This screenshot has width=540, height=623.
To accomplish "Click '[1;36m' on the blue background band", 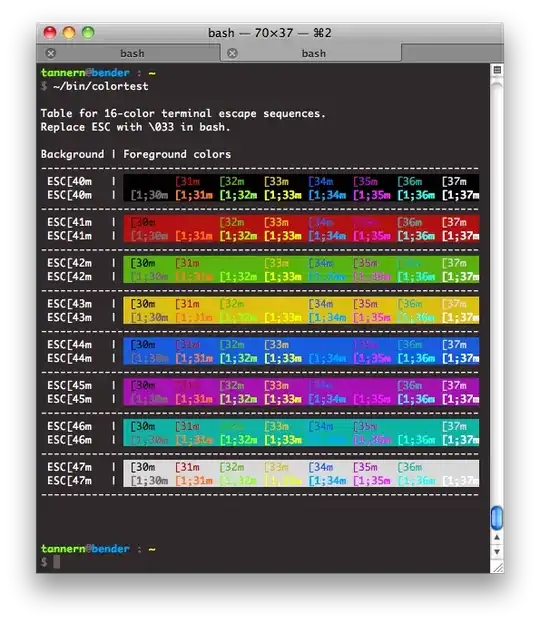I will click(x=416, y=358).
